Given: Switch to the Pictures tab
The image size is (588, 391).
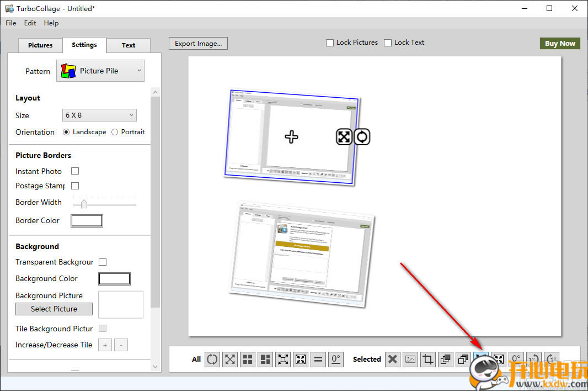Looking at the screenshot, I should click(x=40, y=45).
